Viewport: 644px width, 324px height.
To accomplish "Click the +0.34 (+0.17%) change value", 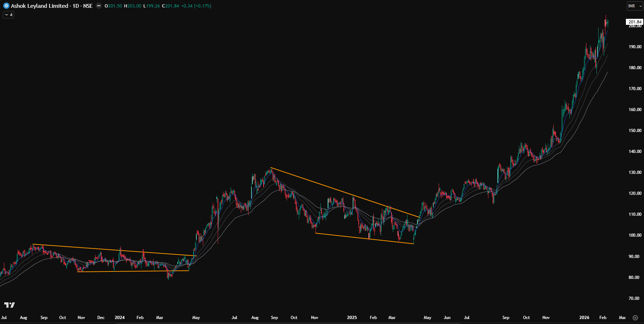I will [196, 6].
